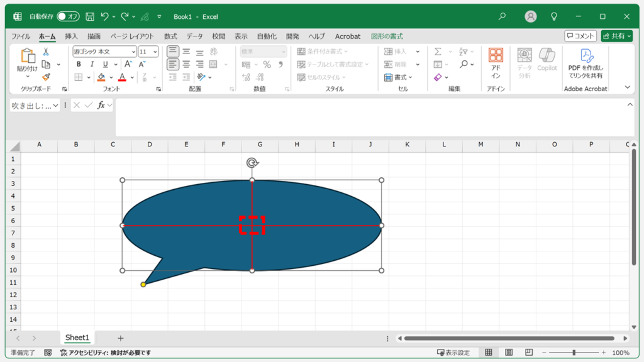Click the Redo arrow icon
644x362 pixels.
pyautogui.click(x=125, y=16)
